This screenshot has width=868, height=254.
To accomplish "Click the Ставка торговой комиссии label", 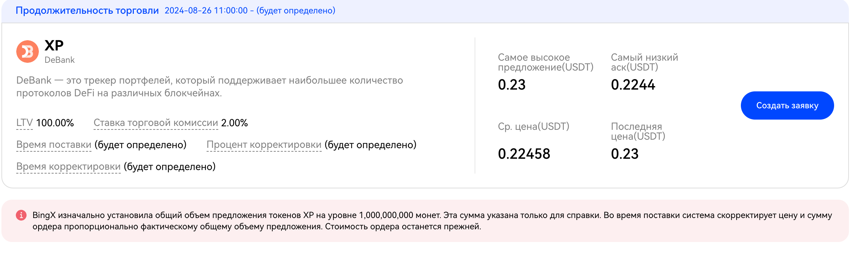I will point(156,123).
